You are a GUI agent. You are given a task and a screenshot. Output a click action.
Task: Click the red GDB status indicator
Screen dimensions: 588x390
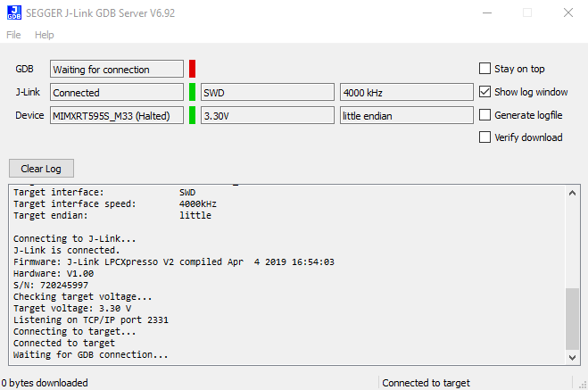point(192,69)
